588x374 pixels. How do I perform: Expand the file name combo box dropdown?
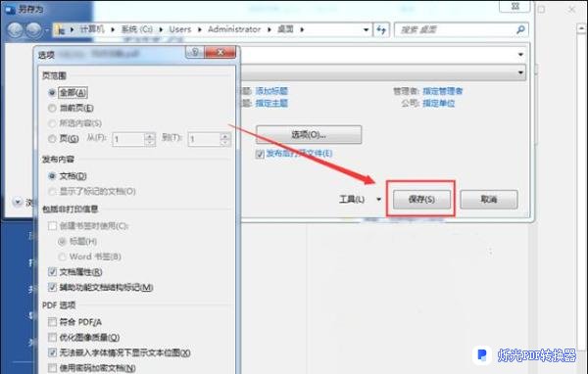click(x=520, y=55)
